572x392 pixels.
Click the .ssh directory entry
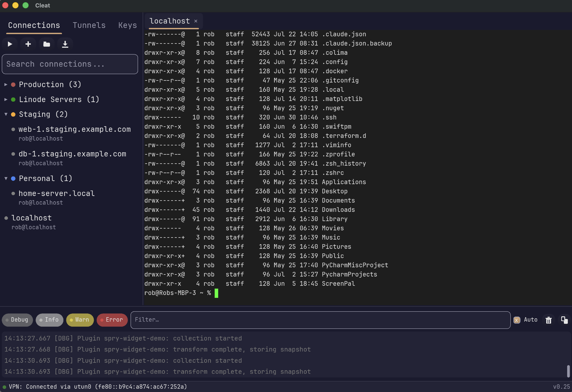click(x=329, y=117)
